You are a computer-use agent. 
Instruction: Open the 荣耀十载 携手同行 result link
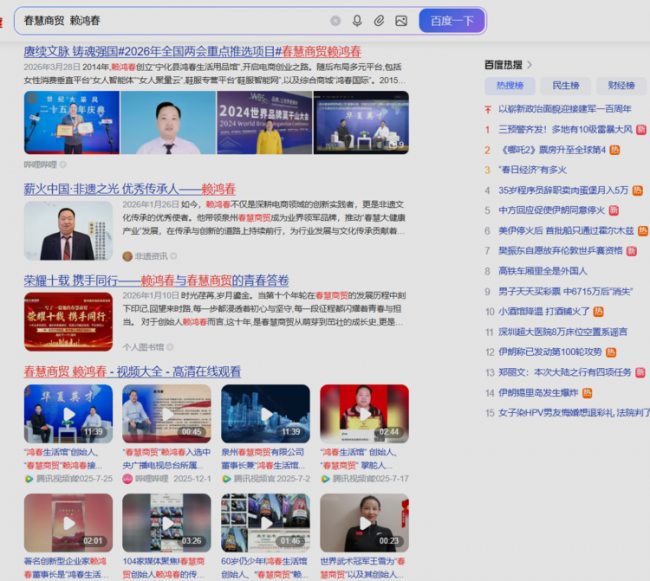click(x=156, y=280)
